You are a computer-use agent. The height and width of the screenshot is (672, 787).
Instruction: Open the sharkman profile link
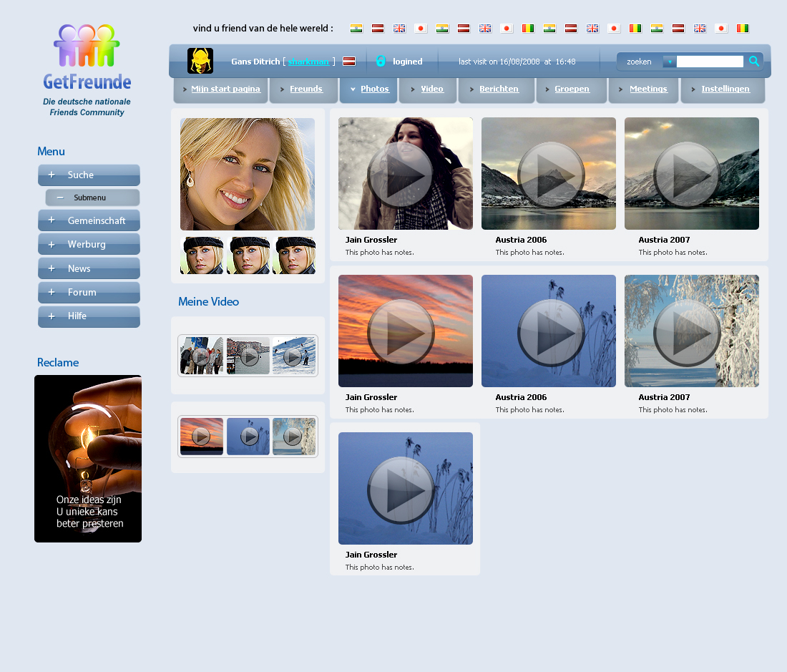tap(308, 62)
